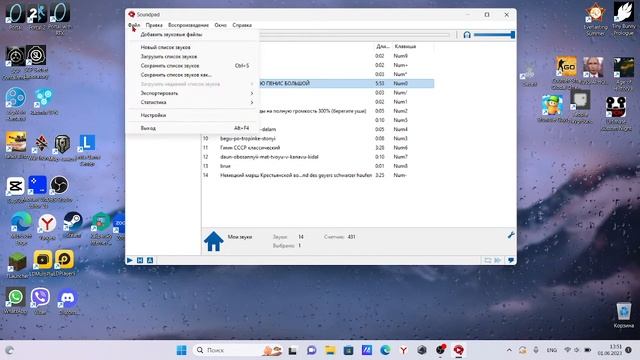This screenshot has width=640, height=360.
Task: Select sound row begu-po-tropinke-stonyi
Action: [248, 138]
